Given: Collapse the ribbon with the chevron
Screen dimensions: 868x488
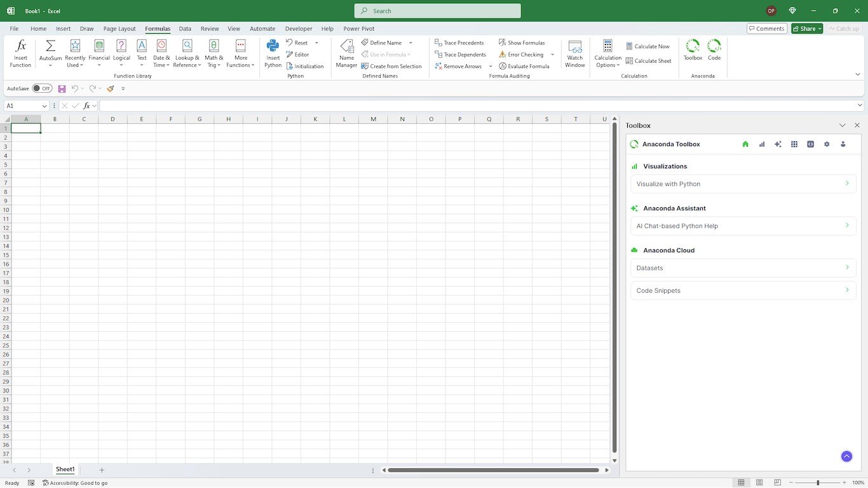Looking at the screenshot, I should click(x=858, y=74).
